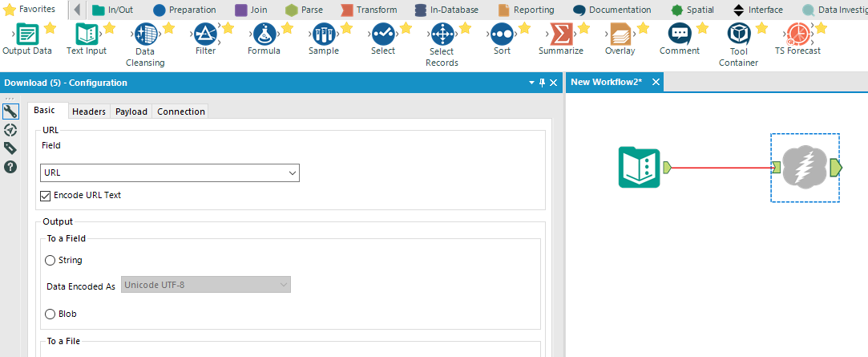The width and height of the screenshot is (868, 357).
Task: Open the Documentation tool category
Action: pyautogui.click(x=612, y=10)
